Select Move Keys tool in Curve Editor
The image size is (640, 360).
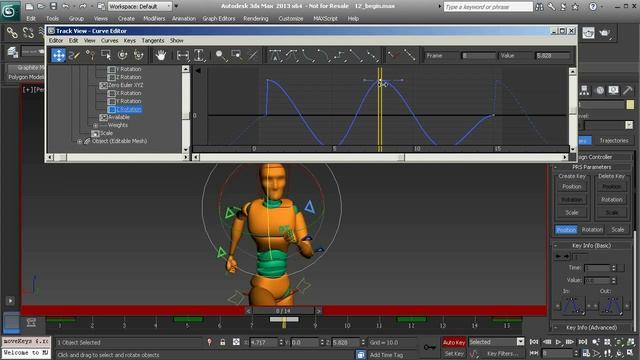pyautogui.click(x=58, y=55)
